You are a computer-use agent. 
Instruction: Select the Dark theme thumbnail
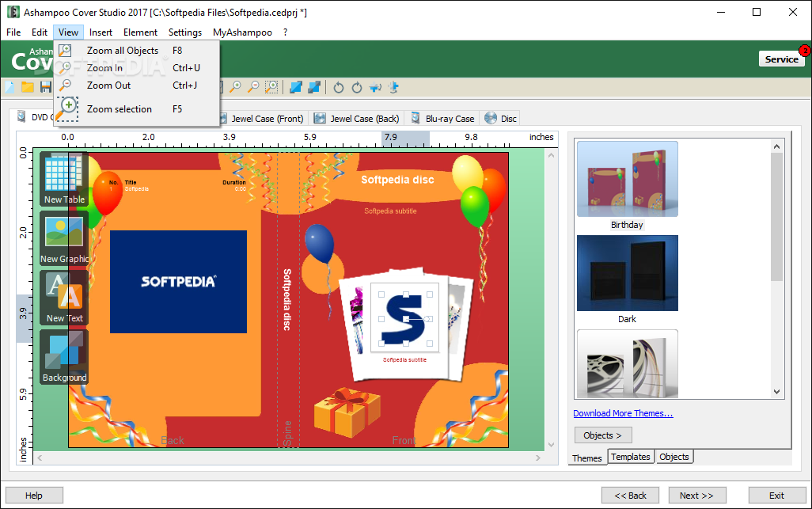click(627, 273)
